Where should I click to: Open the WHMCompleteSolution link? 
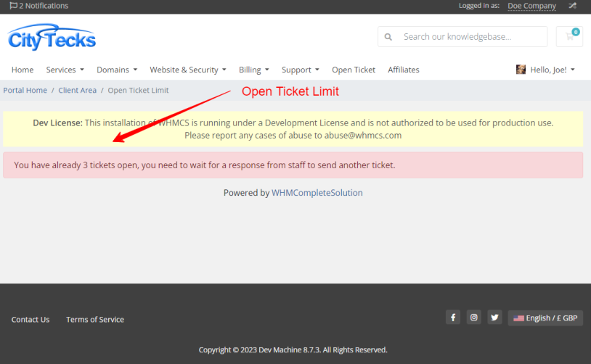click(x=317, y=193)
